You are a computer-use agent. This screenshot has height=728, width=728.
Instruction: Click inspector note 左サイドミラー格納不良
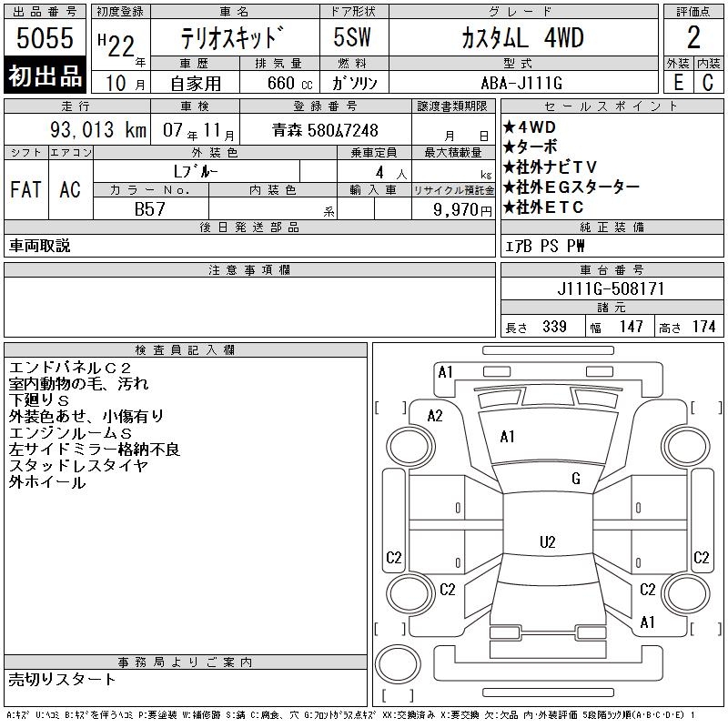point(94,450)
